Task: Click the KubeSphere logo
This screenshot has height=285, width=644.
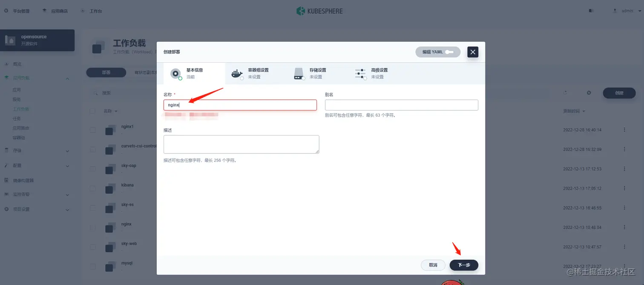Action: coord(319,11)
